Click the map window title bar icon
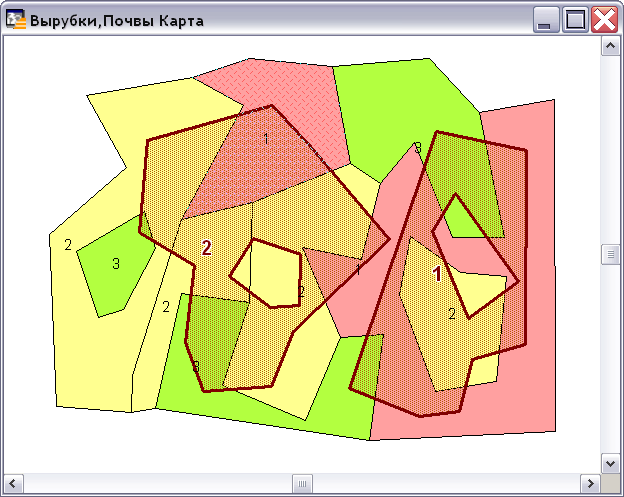This screenshot has width=624, height=497. tap(16, 19)
